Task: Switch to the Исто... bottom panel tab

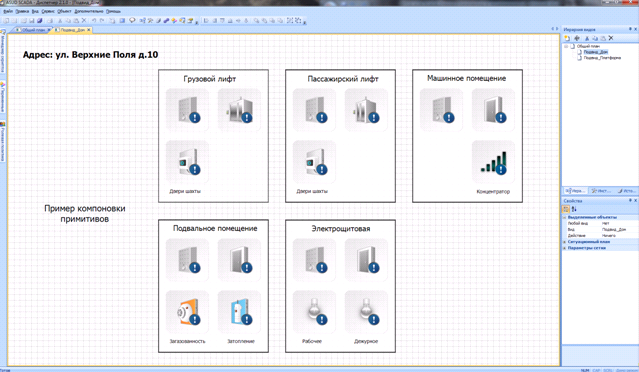Action: (x=626, y=191)
